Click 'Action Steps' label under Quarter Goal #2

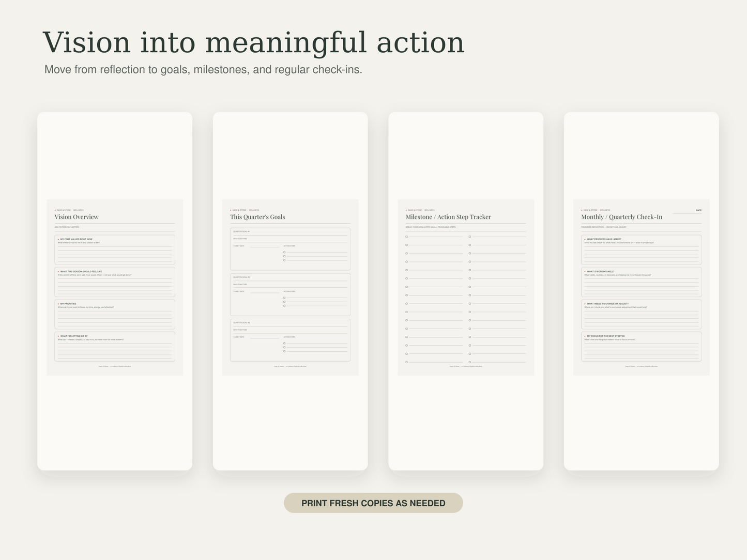289,291
